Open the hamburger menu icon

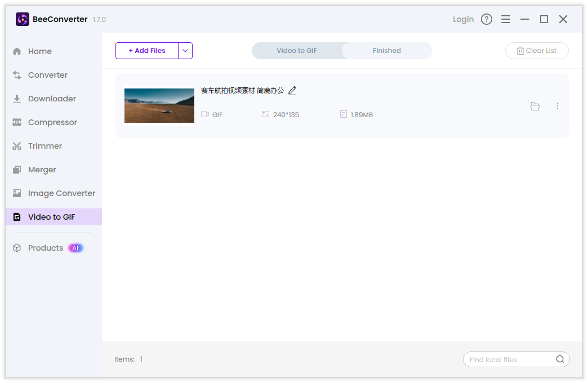(x=506, y=19)
